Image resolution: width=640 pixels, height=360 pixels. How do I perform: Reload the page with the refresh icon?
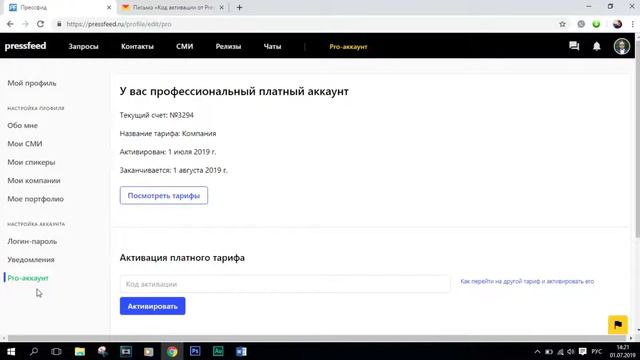(x=40, y=24)
